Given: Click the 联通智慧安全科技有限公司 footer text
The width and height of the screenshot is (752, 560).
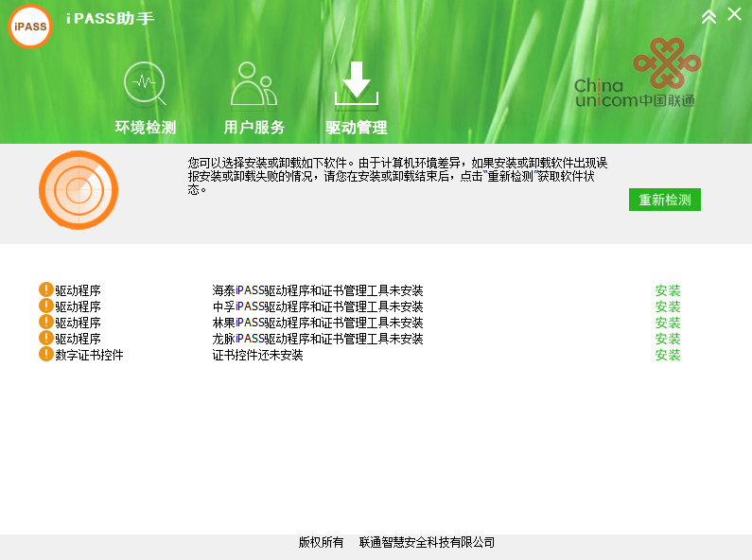Looking at the screenshot, I should tap(427, 542).
